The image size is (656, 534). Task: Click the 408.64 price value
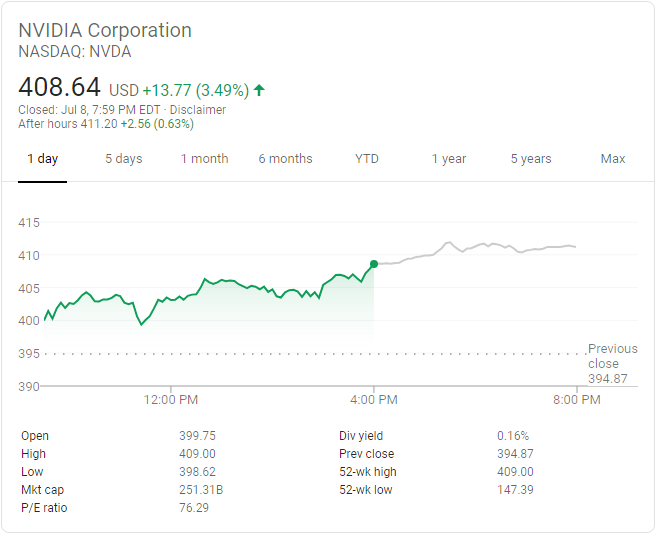tap(60, 88)
